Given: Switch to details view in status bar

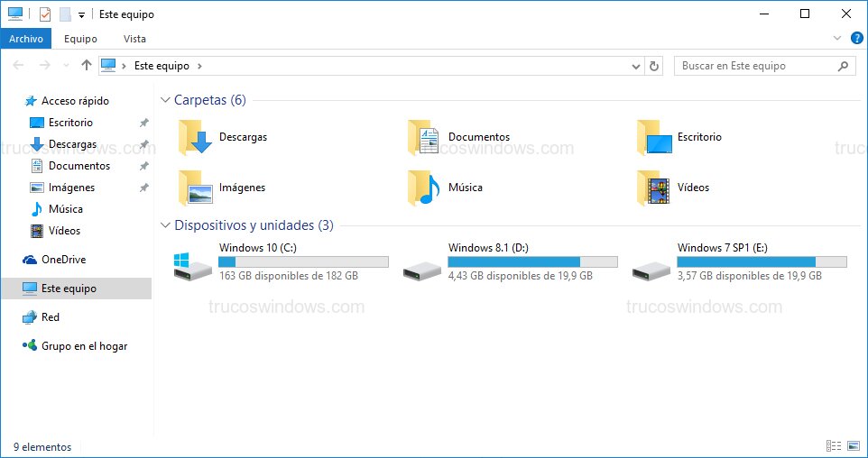Looking at the screenshot, I should click(x=833, y=446).
